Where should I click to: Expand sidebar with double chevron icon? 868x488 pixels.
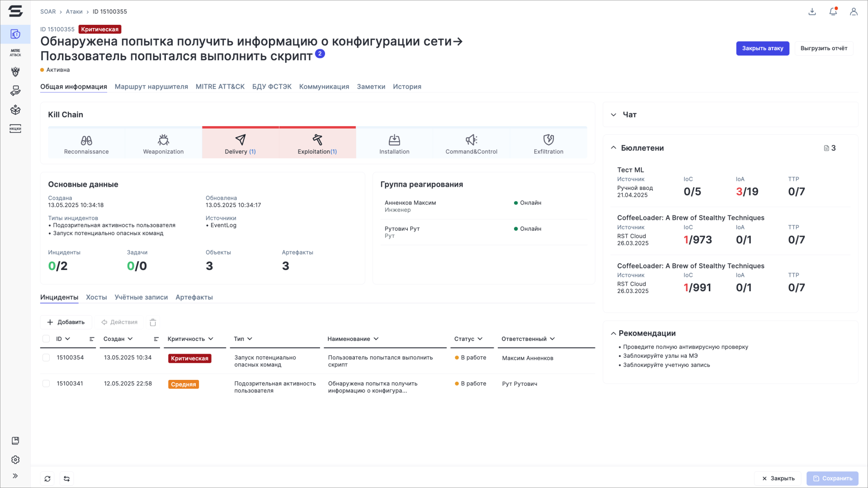[x=15, y=476]
